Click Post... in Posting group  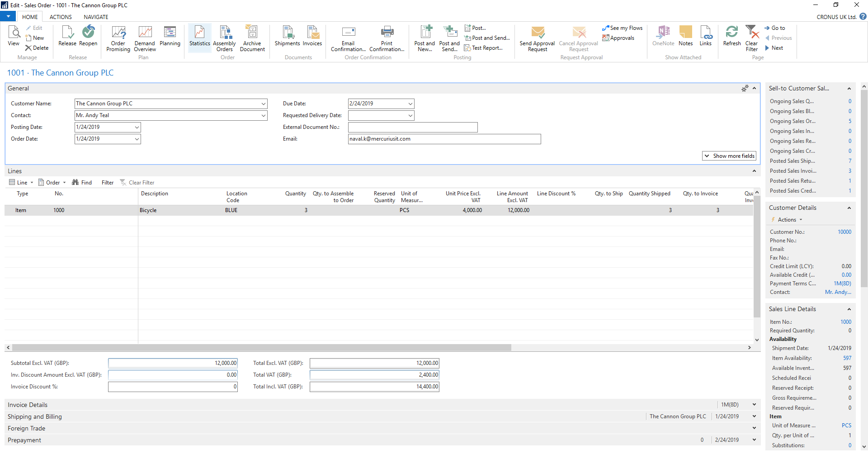(x=475, y=28)
